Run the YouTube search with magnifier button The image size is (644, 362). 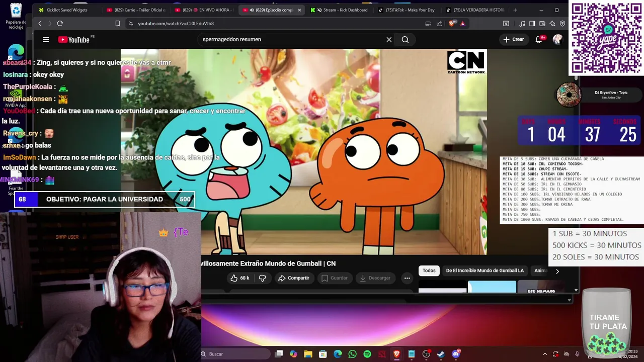405,39
